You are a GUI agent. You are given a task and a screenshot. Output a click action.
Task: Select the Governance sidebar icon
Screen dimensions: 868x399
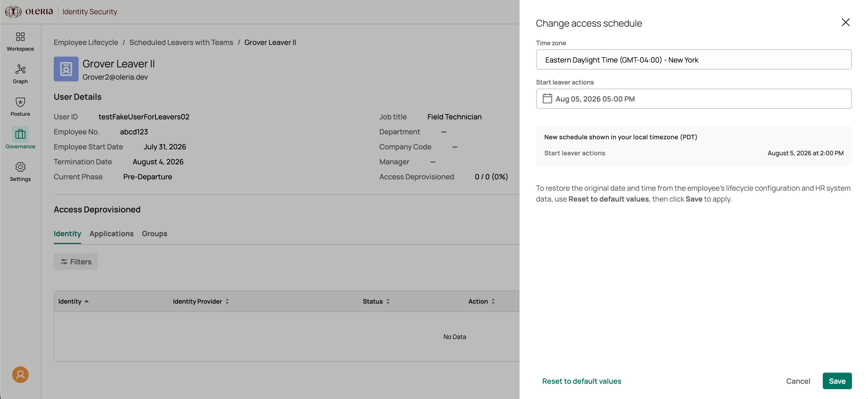20,134
